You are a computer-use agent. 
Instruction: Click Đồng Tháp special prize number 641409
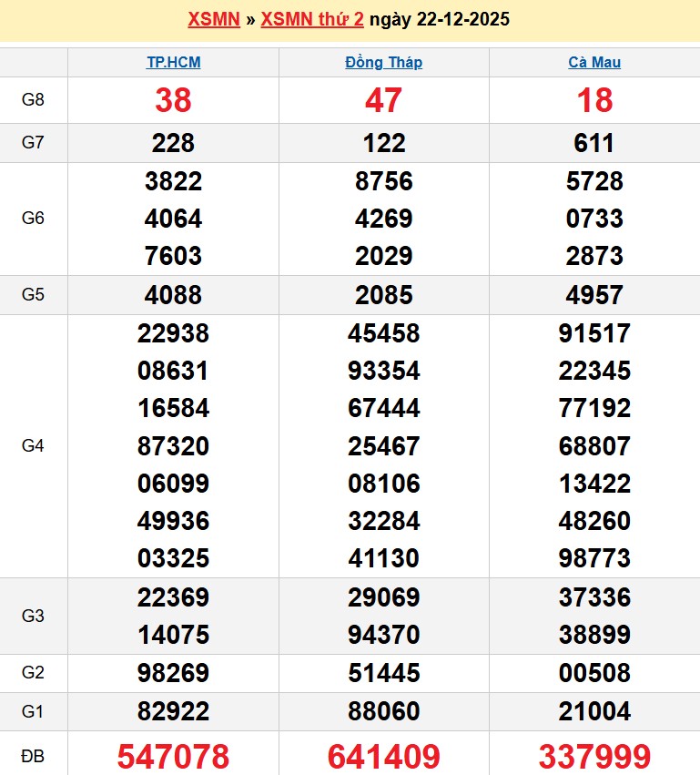point(383,756)
